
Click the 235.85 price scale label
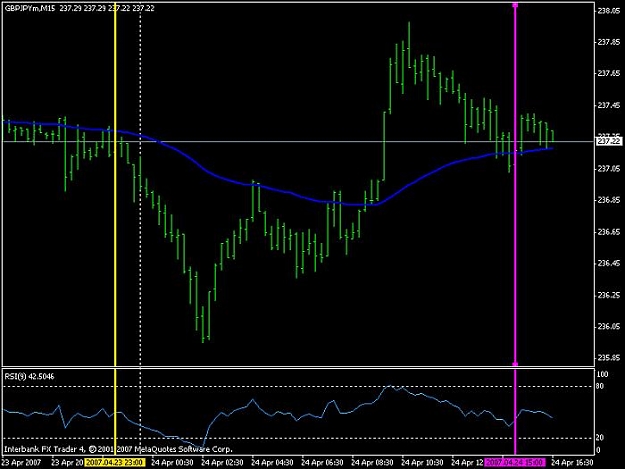click(609, 358)
